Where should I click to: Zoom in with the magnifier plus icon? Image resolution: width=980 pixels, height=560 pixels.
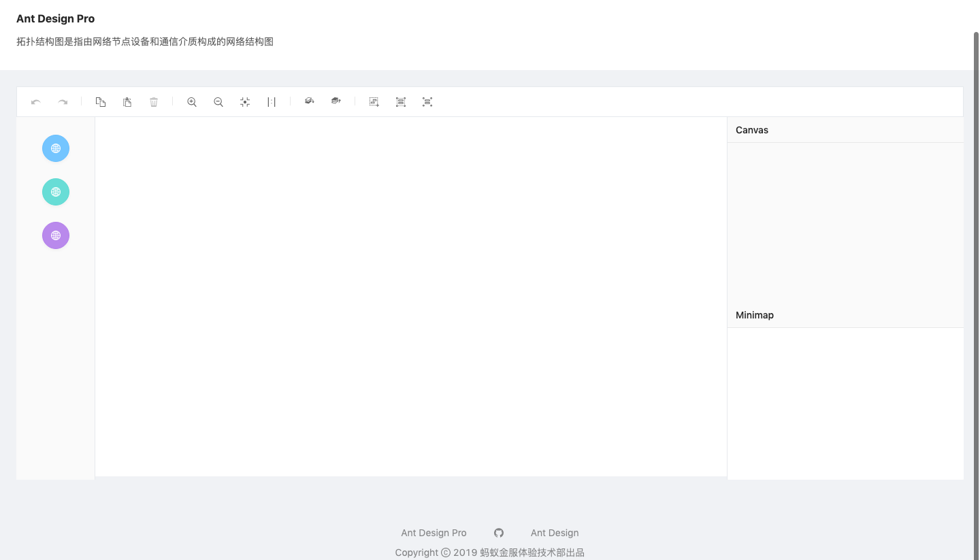[192, 102]
